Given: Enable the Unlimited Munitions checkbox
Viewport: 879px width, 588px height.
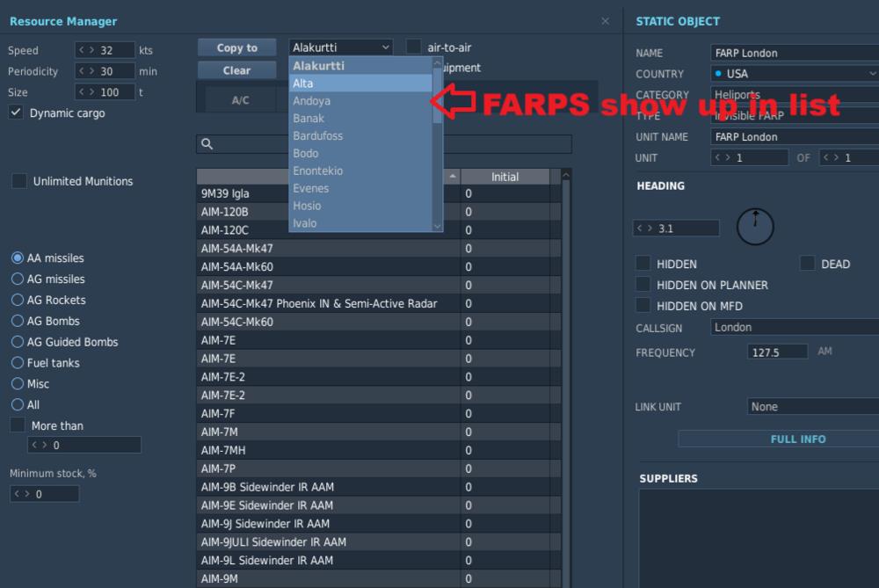Looking at the screenshot, I should (19, 180).
